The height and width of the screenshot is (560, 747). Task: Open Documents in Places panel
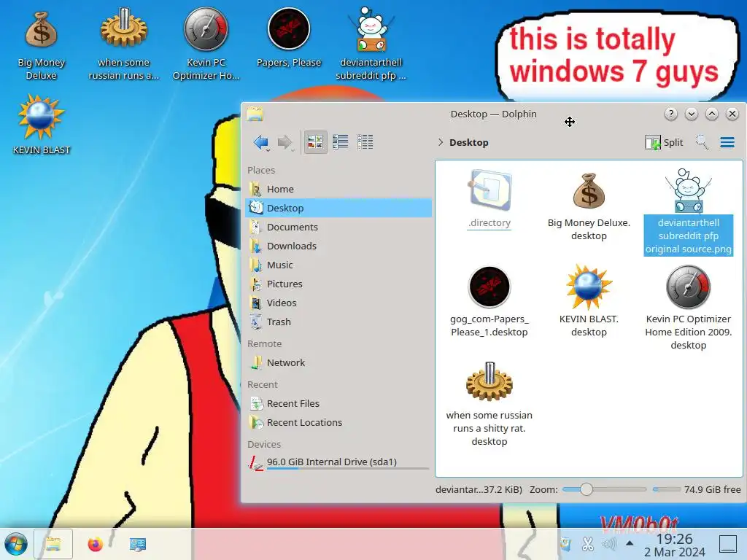[x=338, y=227]
